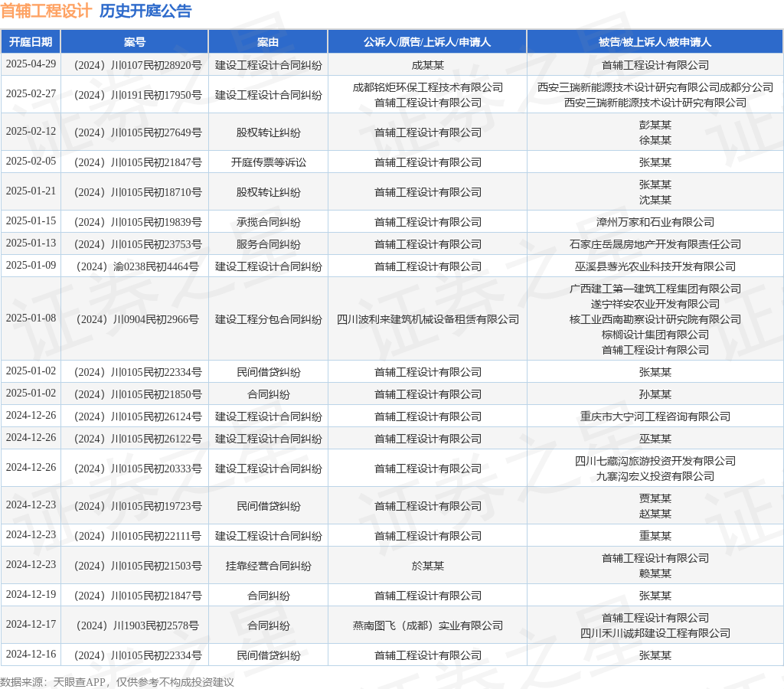
Task: Click defendant 赖某某
Action: pos(655,573)
